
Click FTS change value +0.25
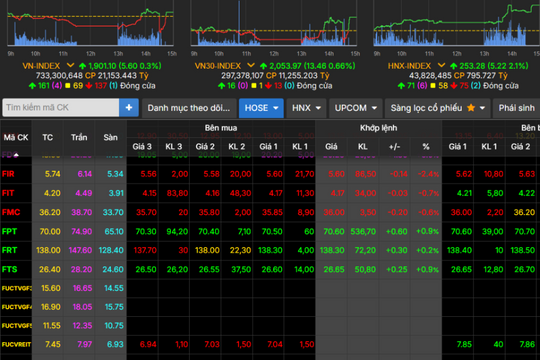click(397, 269)
